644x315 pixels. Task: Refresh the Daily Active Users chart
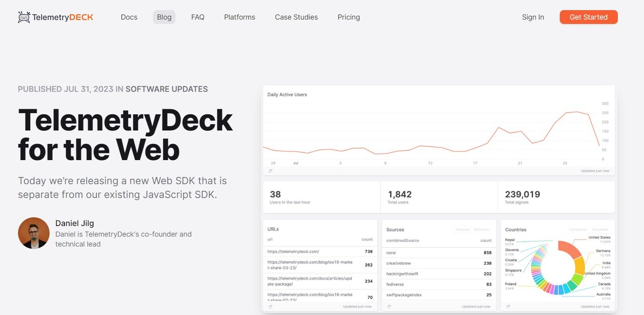click(x=270, y=171)
